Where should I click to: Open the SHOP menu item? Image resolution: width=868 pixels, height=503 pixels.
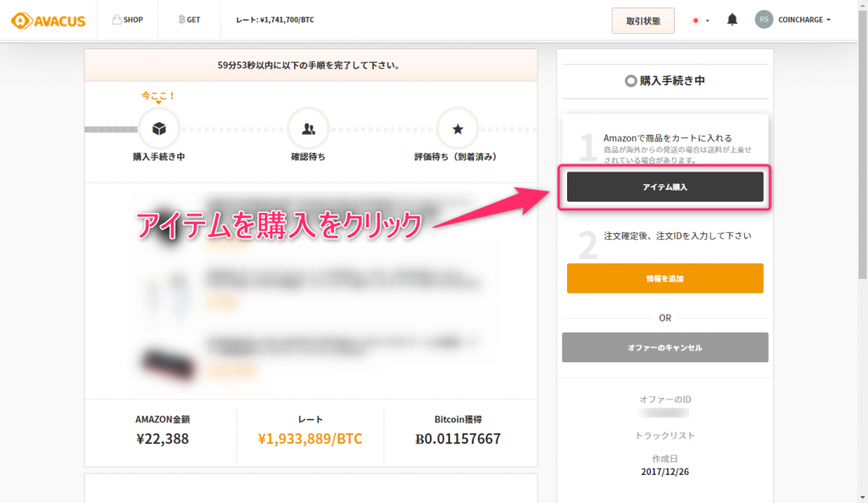tap(127, 20)
